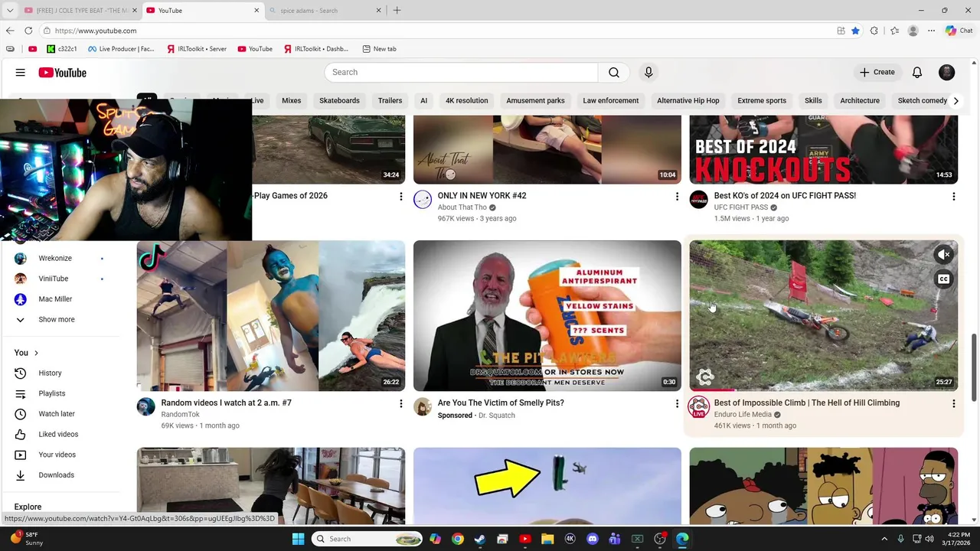
Task: Open options menu for the Dr. Squatch ad
Action: pos(677,403)
